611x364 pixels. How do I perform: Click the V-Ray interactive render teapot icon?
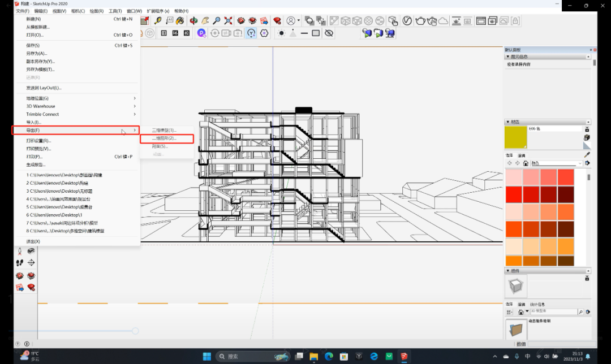click(432, 21)
